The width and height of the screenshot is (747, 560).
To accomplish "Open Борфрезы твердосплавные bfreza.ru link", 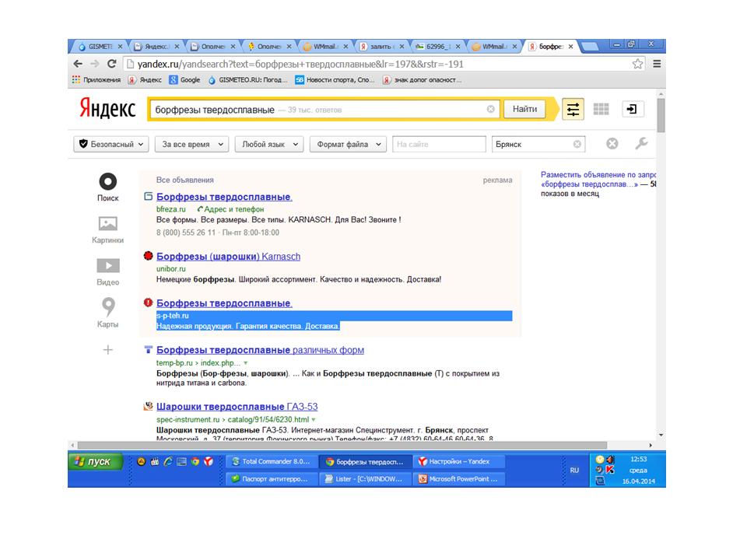I will tap(224, 197).
